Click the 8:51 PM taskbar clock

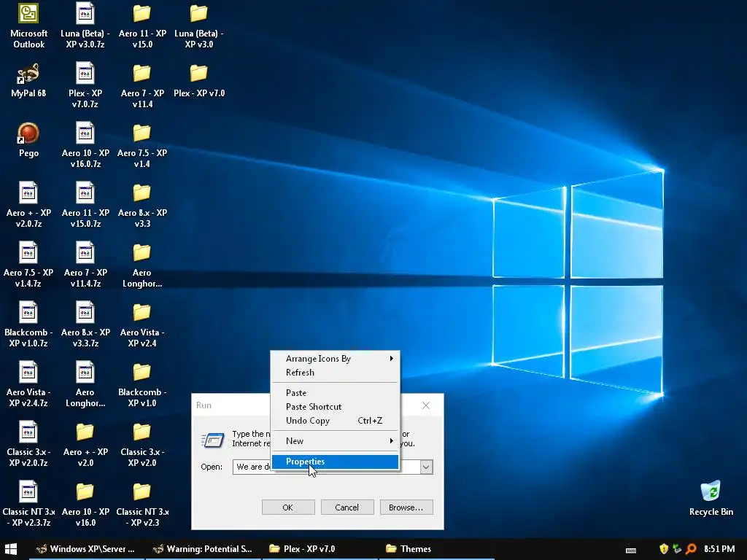point(719,549)
